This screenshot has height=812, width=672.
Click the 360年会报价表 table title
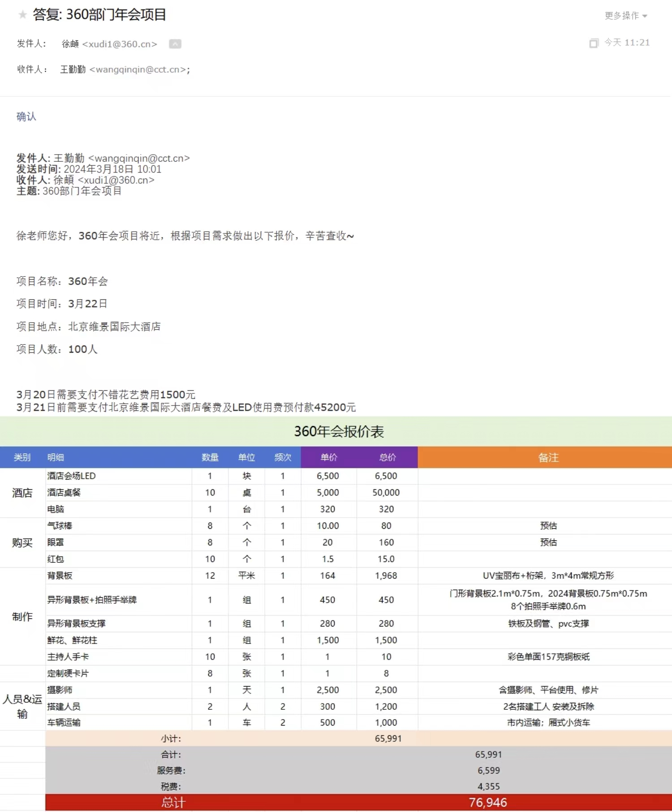point(339,431)
